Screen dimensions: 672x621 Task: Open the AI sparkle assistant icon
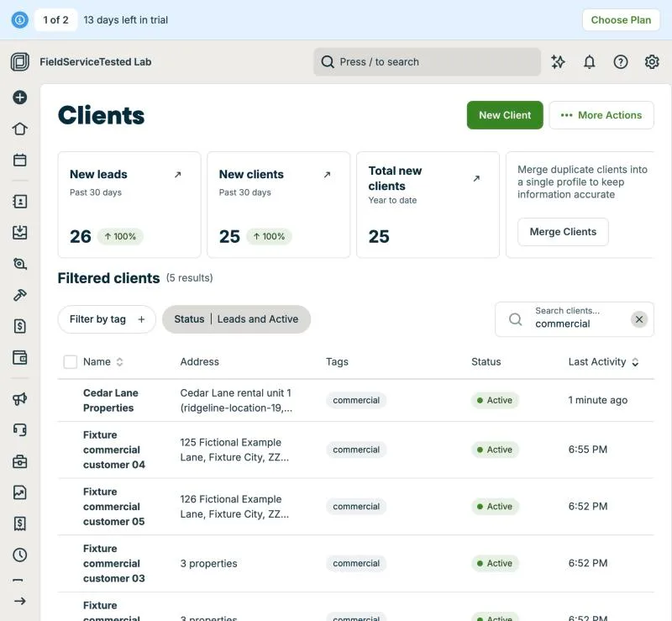558,61
